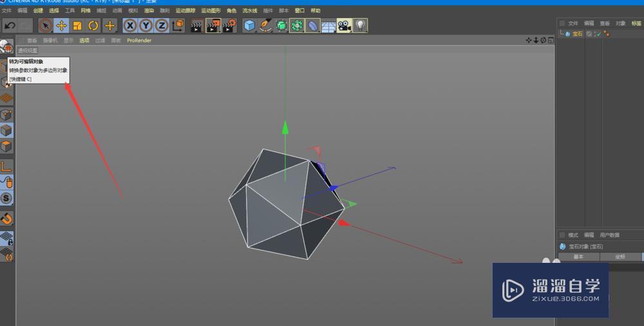Screen dimensions: 644x326
Task: Open 创建 menu
Action: coord(38,11)
